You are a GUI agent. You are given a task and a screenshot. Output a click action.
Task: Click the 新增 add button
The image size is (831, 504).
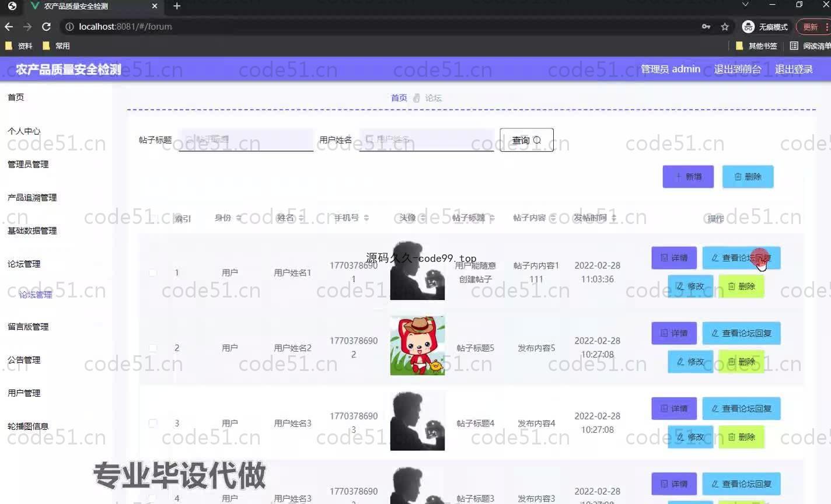pos(688,177)
